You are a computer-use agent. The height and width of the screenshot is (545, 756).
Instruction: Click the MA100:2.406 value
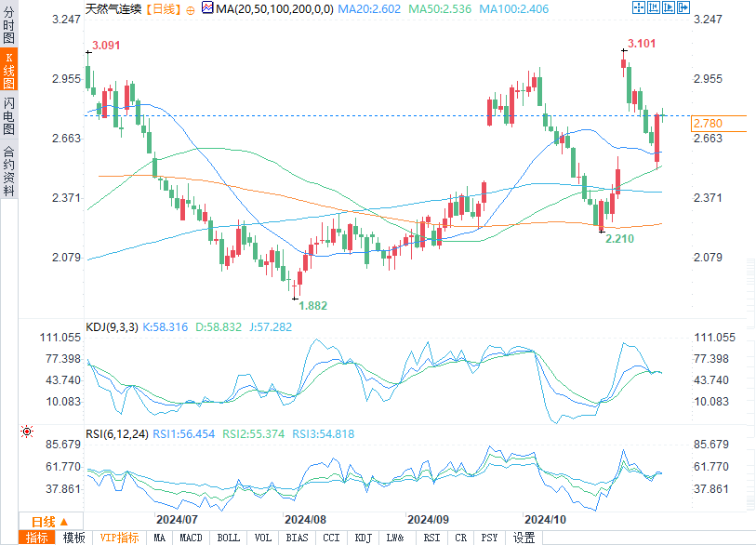pos(514,8)
